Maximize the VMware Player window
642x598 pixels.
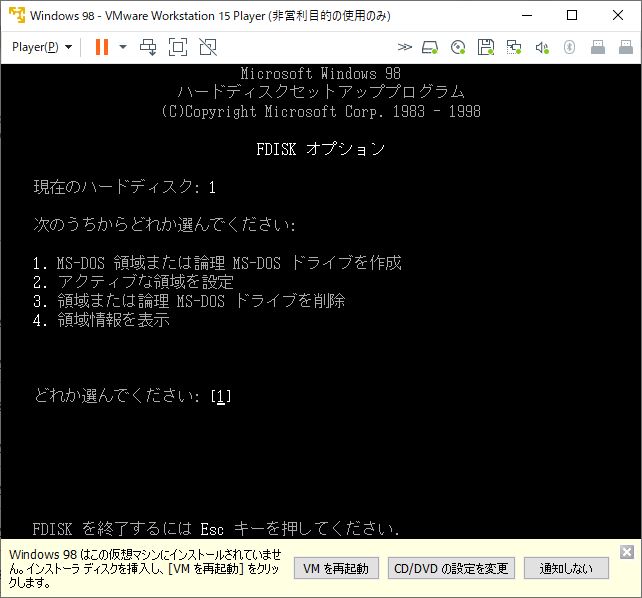point(572,16)
